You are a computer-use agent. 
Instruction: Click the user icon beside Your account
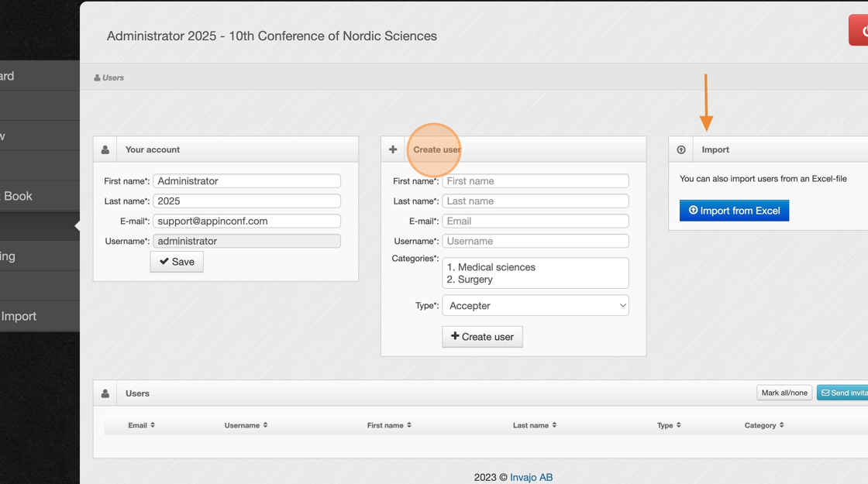(x=105, y=149)
